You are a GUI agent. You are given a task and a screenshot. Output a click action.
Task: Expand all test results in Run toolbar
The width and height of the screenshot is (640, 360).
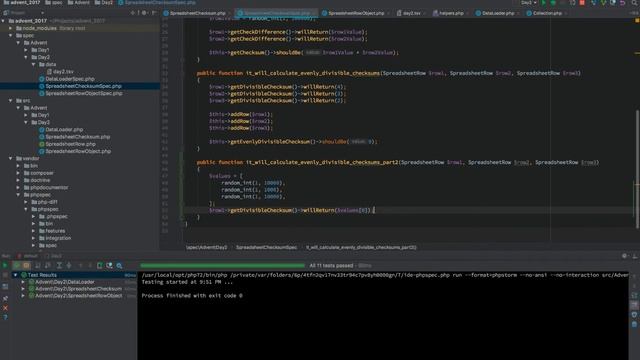pos(59,266)
